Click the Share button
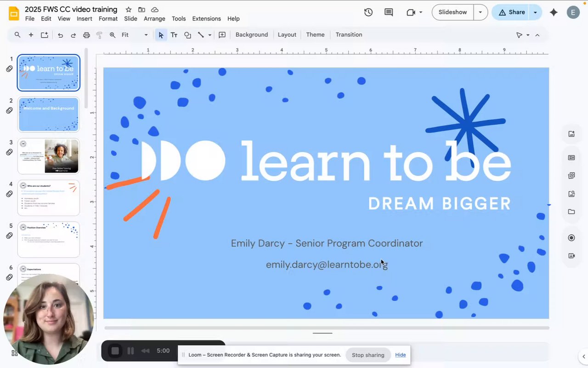 [511, 12]
